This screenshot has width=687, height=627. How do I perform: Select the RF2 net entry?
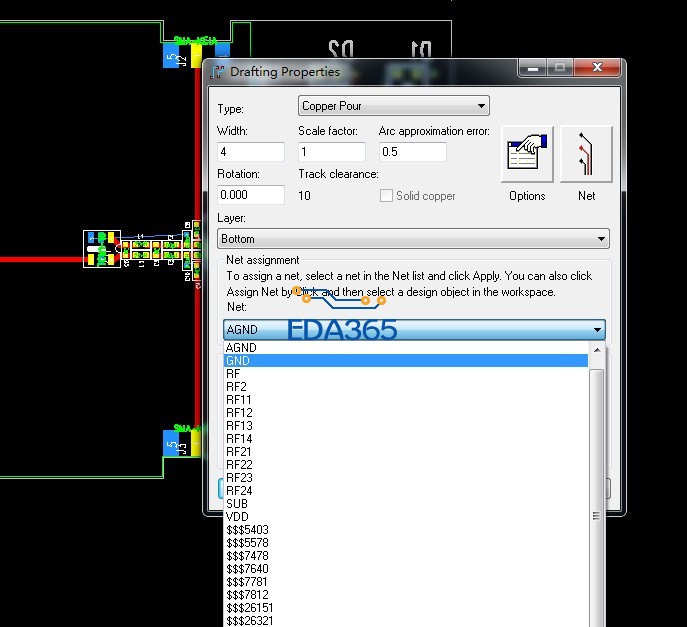(406, 387)
